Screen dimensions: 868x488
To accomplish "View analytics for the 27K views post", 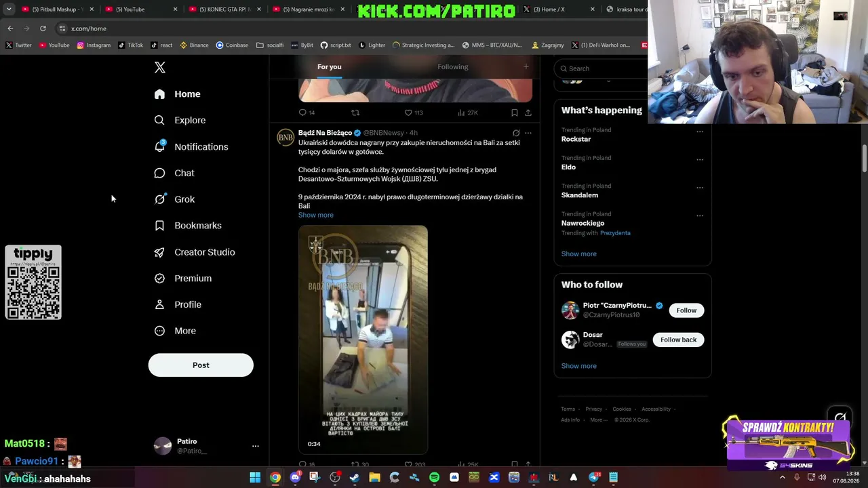I will pos(468,113).
